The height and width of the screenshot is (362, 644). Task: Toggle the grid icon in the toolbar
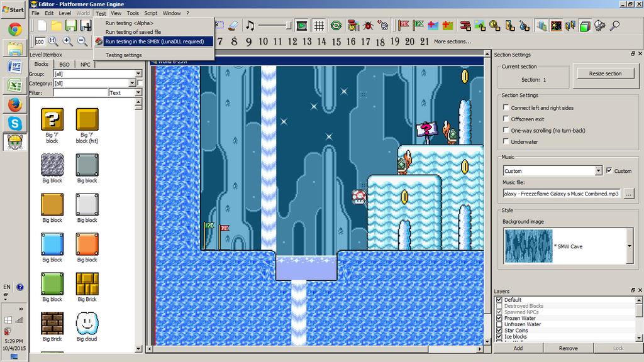click(319, 26)
